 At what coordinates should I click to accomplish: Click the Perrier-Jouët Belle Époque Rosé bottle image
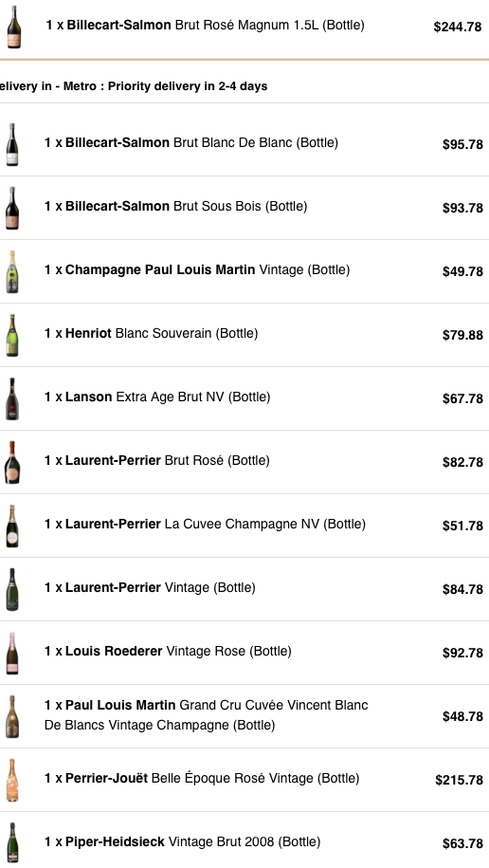[12, 781]
